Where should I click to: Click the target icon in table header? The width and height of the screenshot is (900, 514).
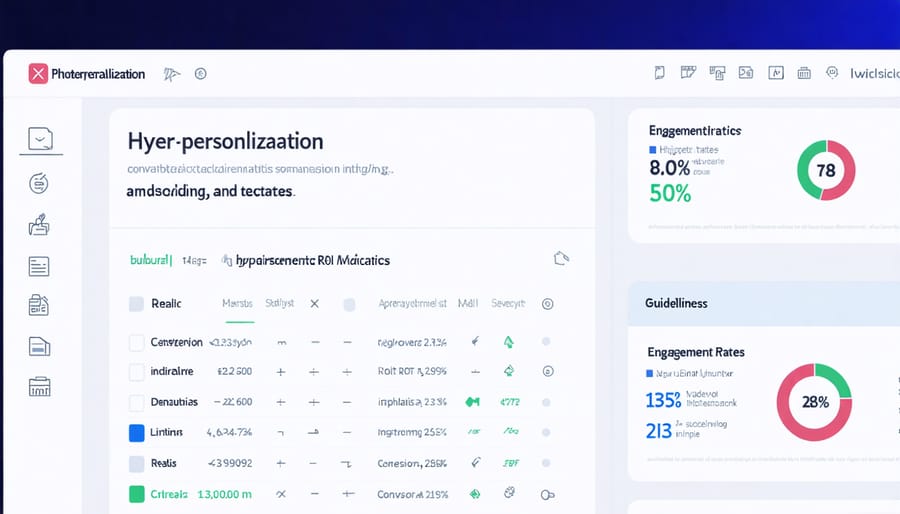click(x=548, y=304)
